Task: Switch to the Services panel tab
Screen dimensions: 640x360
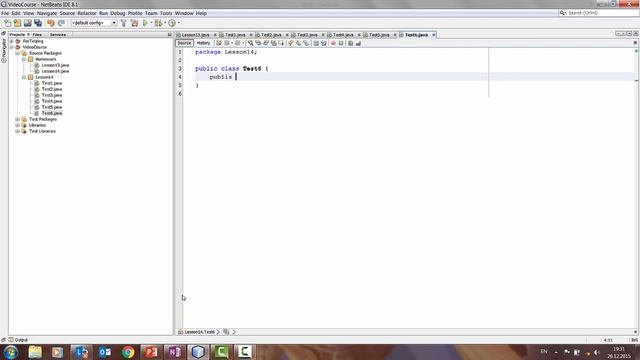Action: [x=58, y=35]
